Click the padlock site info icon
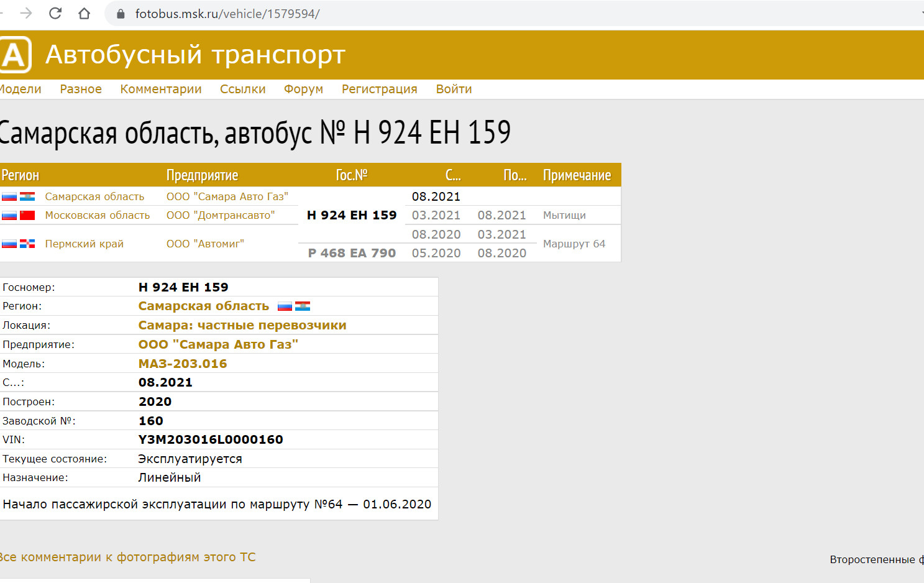Image resolution: width=924 pixels, height=583 pixels. [121, 14]
